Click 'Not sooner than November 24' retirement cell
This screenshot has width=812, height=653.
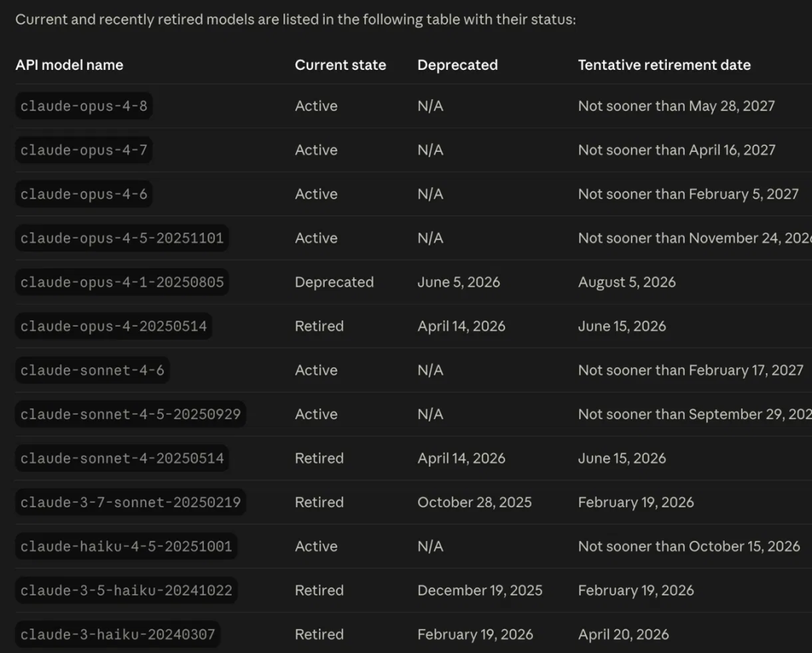(695, 238)
